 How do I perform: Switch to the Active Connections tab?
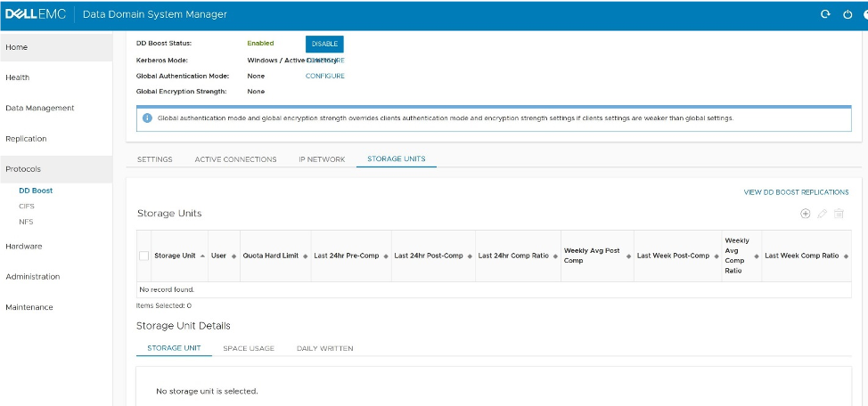(x=235, y=159)
